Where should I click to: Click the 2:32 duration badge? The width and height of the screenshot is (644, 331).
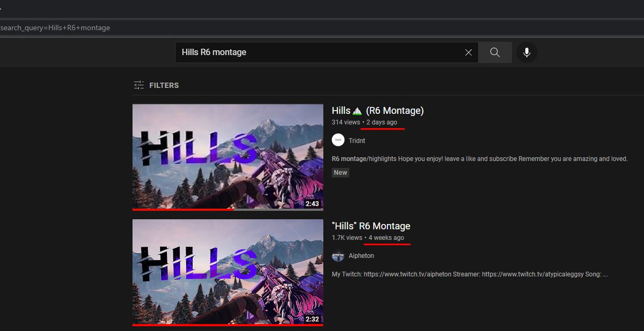coord(312,319)
